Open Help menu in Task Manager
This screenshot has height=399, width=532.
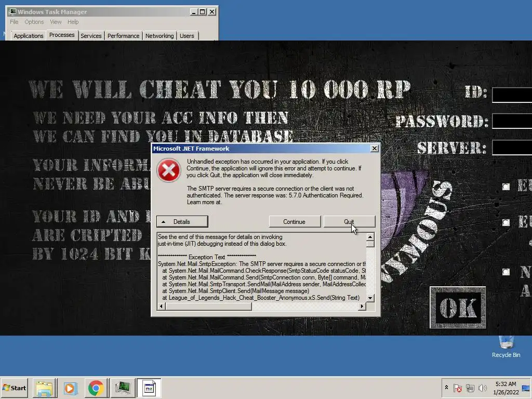(x=73, y=22)
